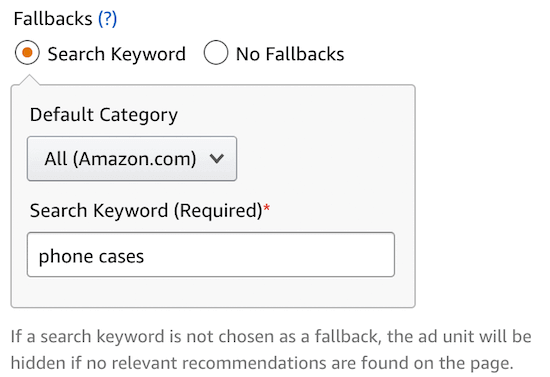Screen dimensions: 550x377
Task: Click the red required asterisk
Action: point(267,208)
